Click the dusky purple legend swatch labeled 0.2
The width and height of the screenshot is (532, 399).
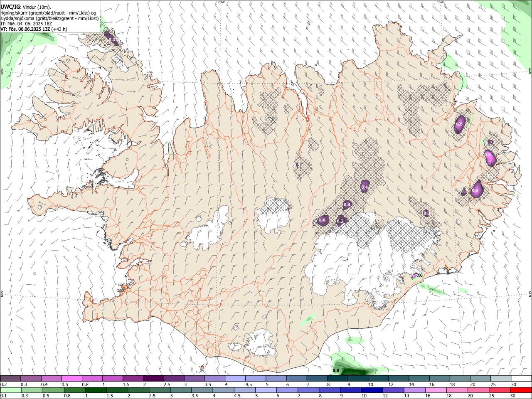(x=10, y=378)
